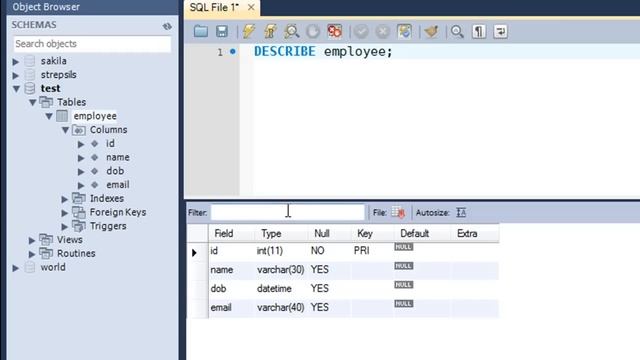640x360 pixels.
Task: Collapse the employee table node
Action: pyautogui.click(x=49, y=116)
